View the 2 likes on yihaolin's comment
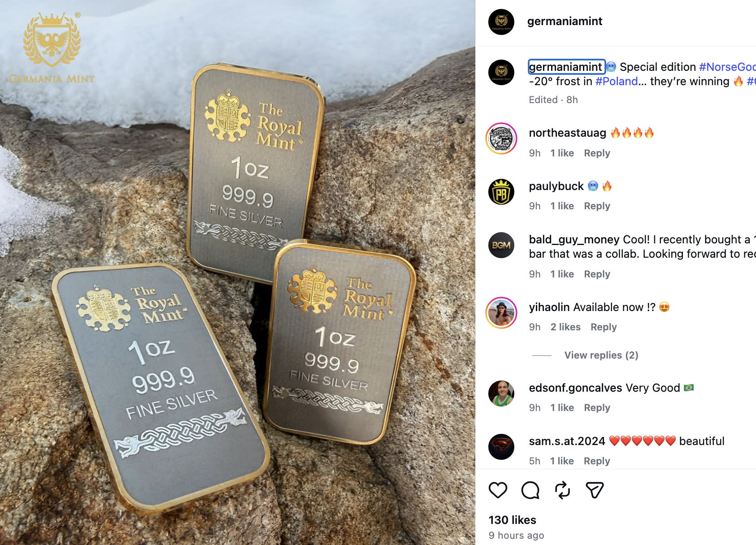Screen dimensions: 756x545 [x=565, y=327]
